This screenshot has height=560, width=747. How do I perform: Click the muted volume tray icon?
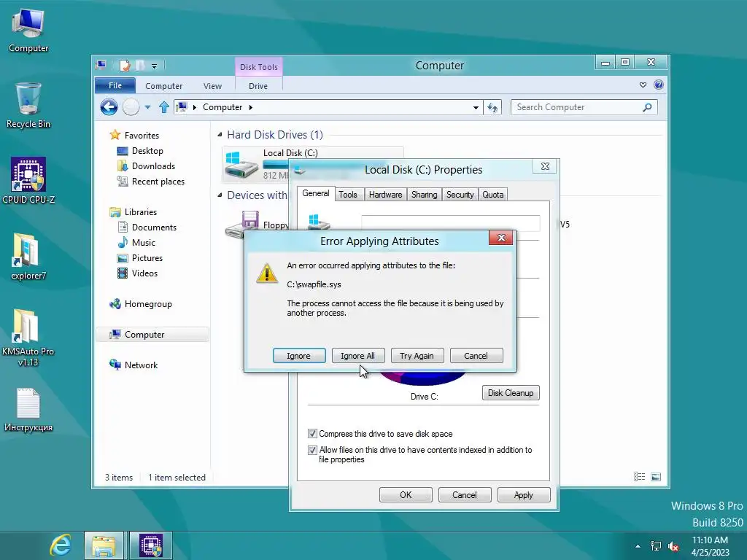pyautogui.click(x=673, y=546)
